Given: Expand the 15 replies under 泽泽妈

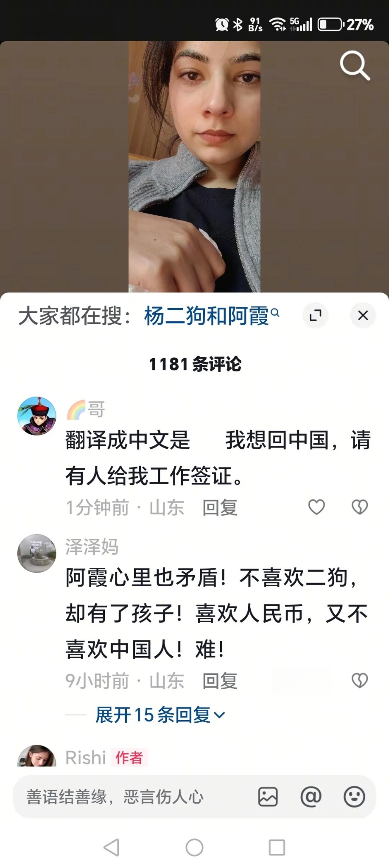Looking at the screenshot, I should click(160, 715).
